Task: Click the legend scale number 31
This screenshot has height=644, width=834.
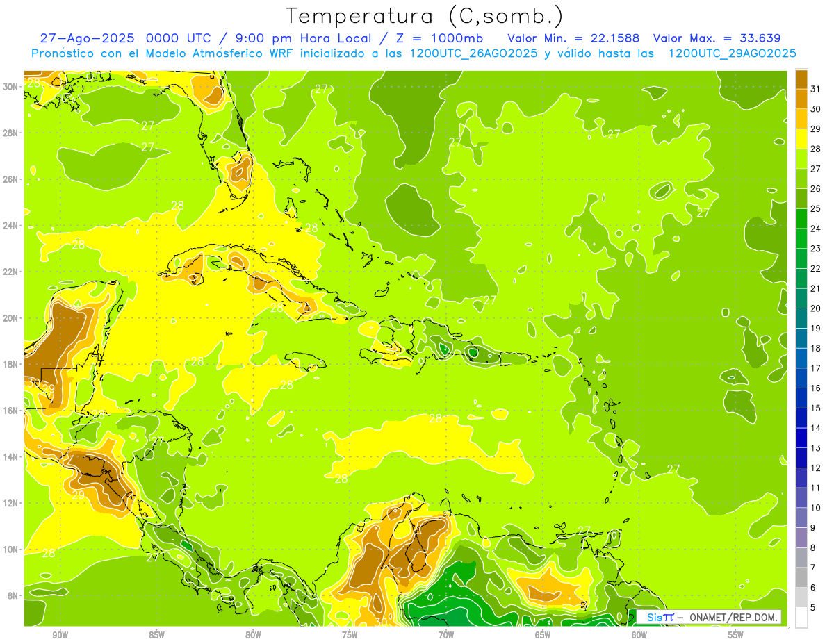Action: click(816, 88)
